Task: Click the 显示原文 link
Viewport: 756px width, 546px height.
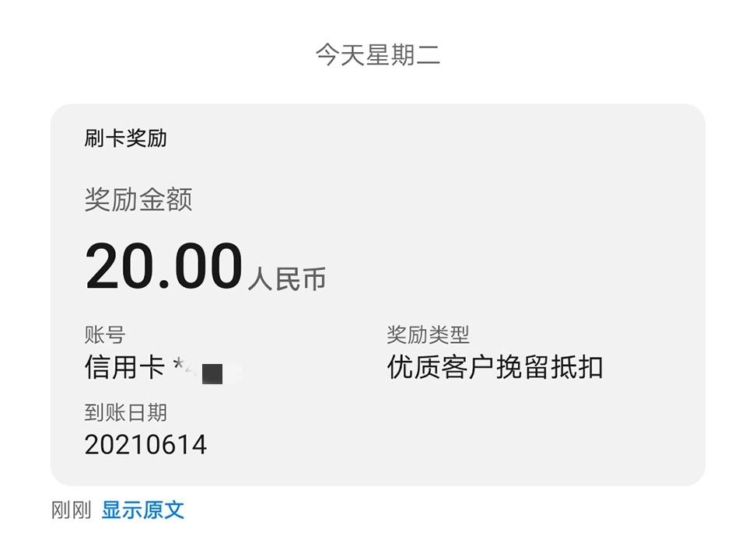Action: (x=142, y=510)
